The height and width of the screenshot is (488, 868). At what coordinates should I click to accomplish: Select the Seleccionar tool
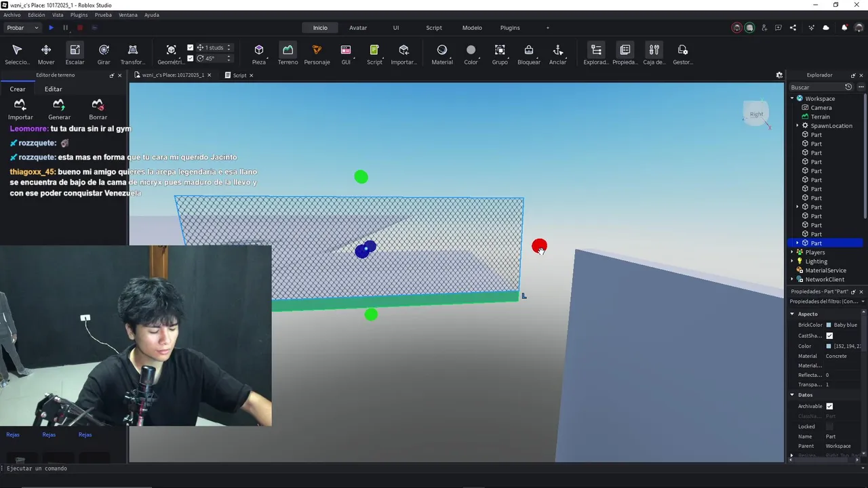(17, 54)
